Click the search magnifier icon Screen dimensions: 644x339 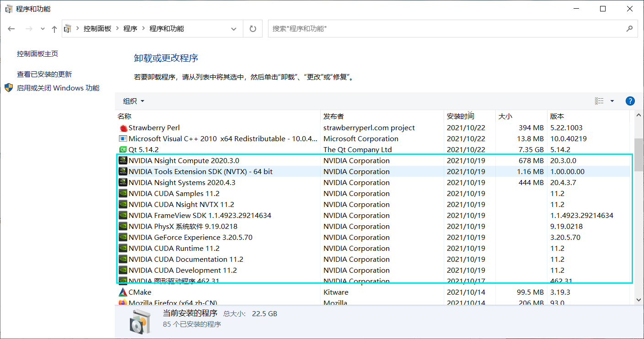pos(629,28)
